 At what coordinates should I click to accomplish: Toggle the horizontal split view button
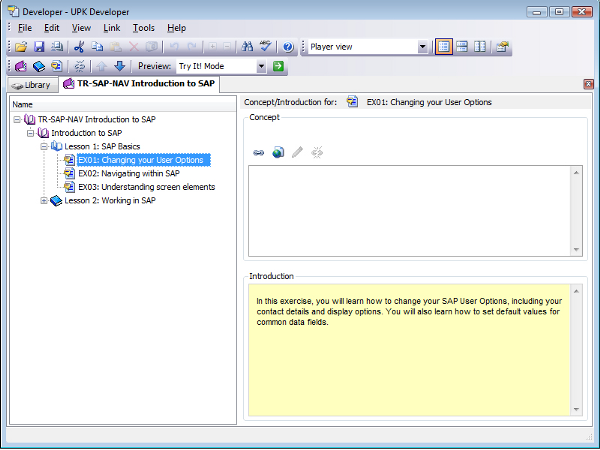tap(462, 47)
